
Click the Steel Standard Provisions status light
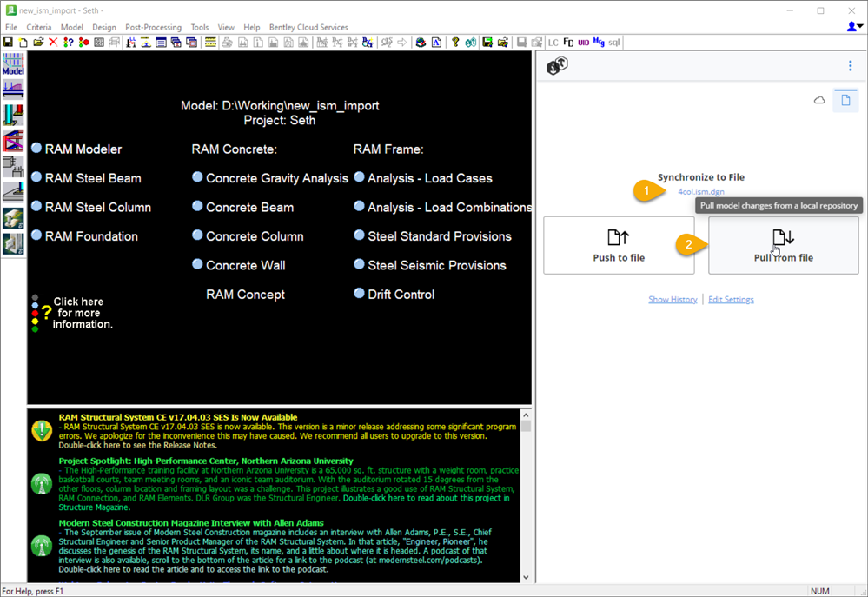(359, 235)
